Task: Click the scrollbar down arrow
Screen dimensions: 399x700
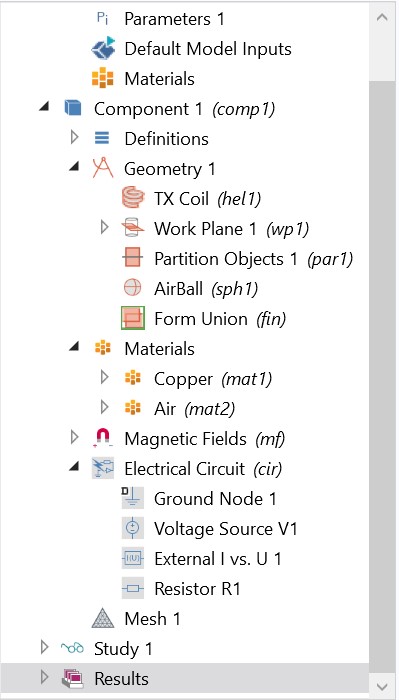Action: tap(384, 685)
